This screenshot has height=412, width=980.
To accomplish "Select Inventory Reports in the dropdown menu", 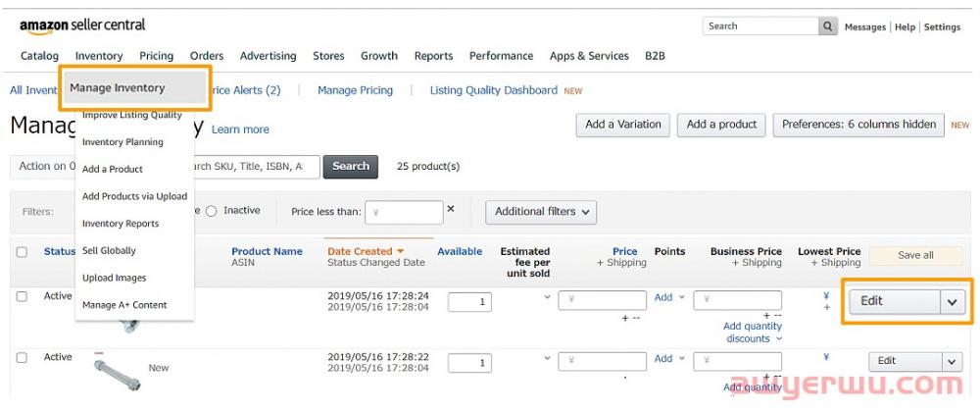I will [121, 224].
